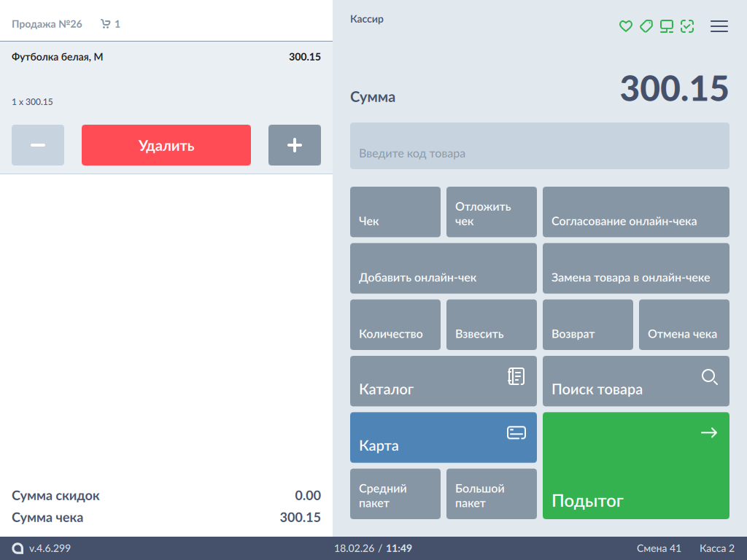Open Каталог via its notebook icon
This screenshot has height=560, width=747.
[516, 376]
